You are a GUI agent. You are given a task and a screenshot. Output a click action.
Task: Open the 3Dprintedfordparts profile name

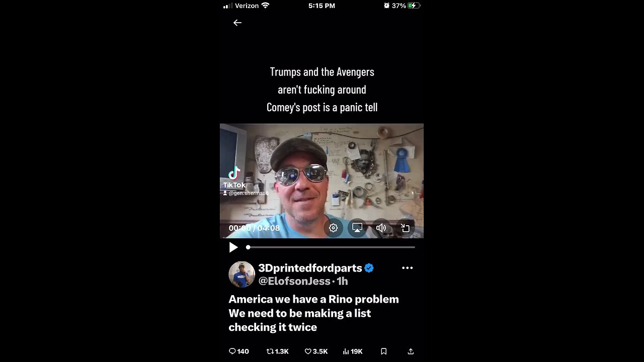click(x=310, y=268)
